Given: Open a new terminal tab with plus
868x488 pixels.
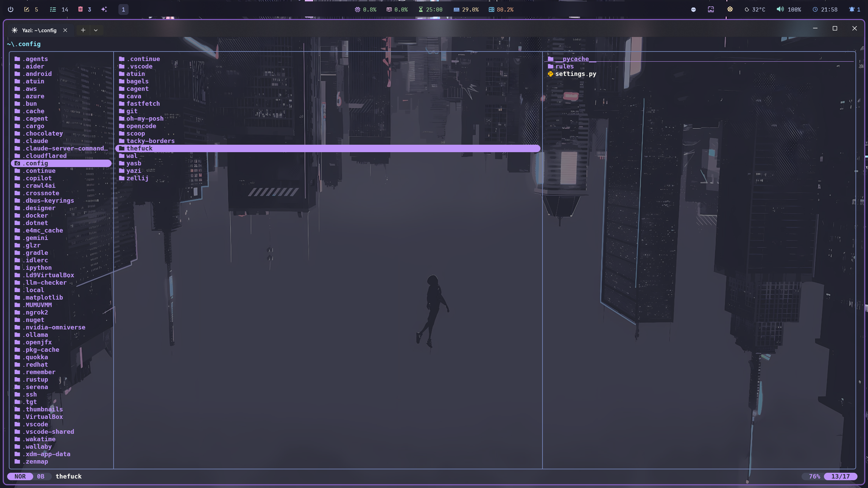Looking at the screenshot, I should click(x=83, y=30).
